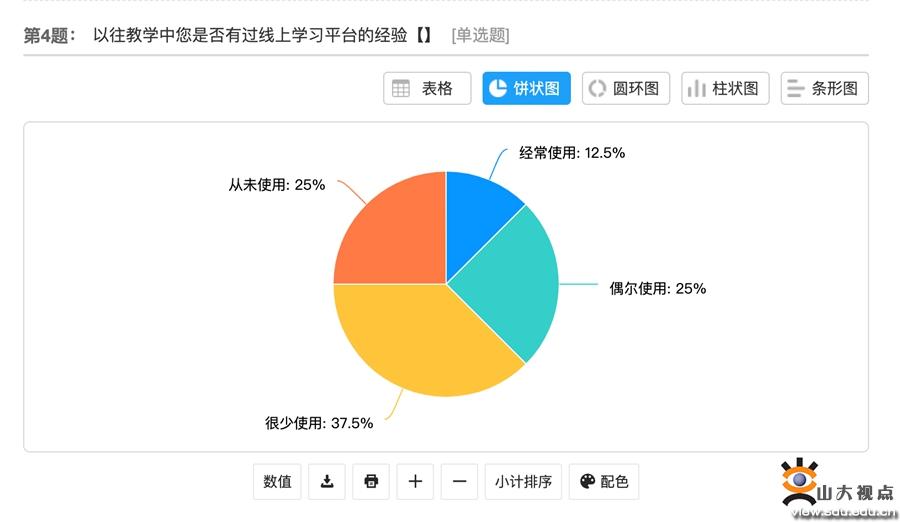Select the 饼状图 pie chart view
Viewport: 900px width, 522px height.
pos(527,88)
